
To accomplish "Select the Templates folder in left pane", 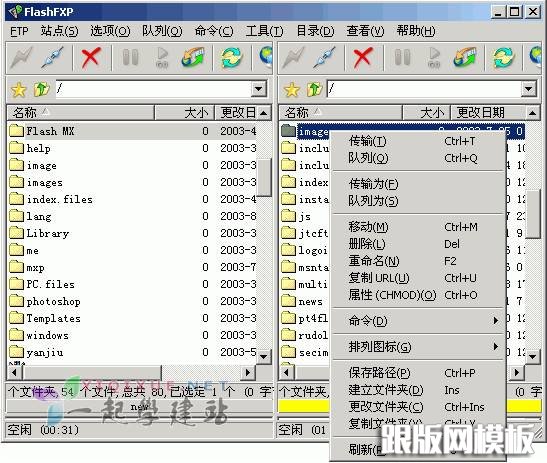I will (x=133, y=318).
